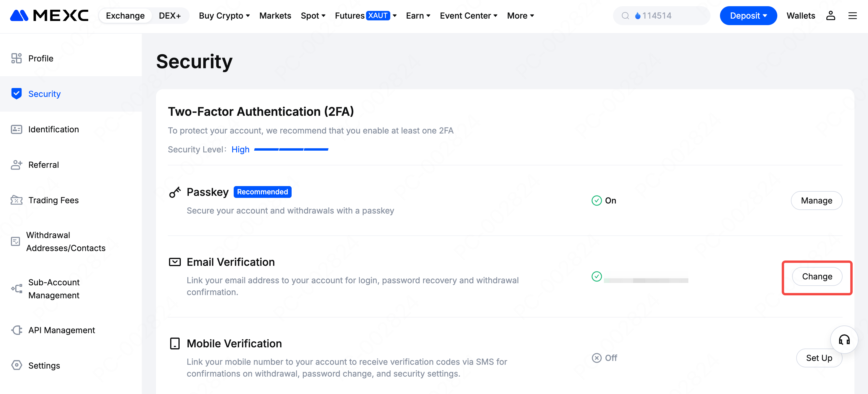Click the Settings gear icon in sidebar
The width and height of the screenshot is (868, 394).
coord(17,365)
